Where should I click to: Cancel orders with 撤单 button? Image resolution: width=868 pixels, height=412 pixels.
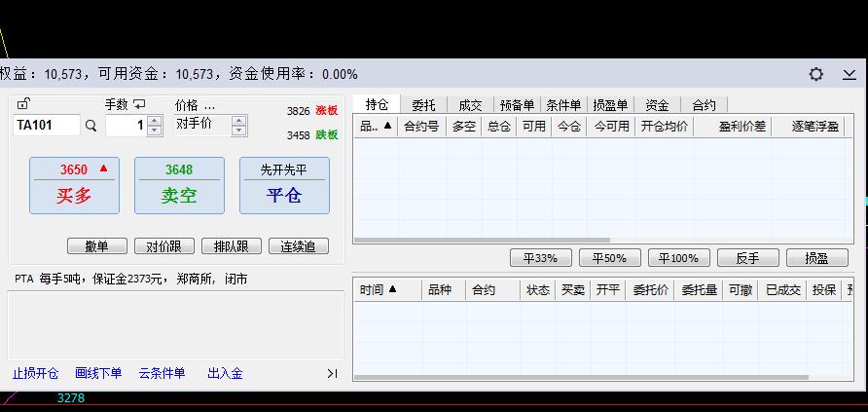tap(97, 246)
